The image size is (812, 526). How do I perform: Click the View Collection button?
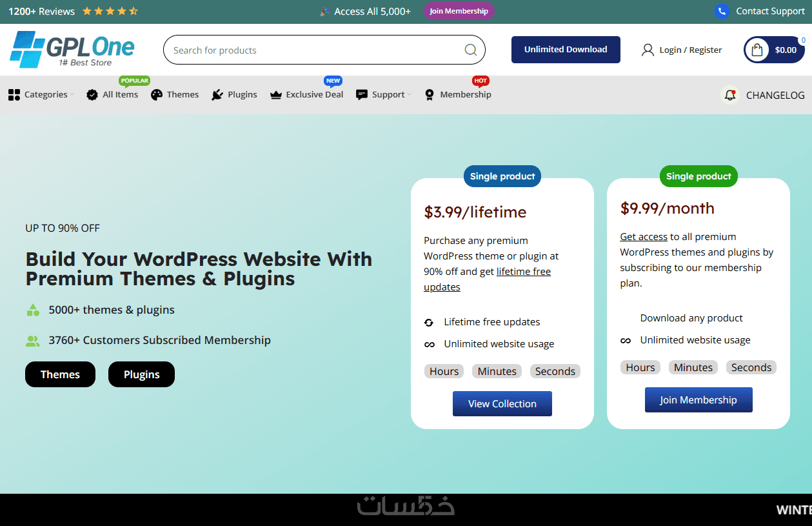pos(502,403)
